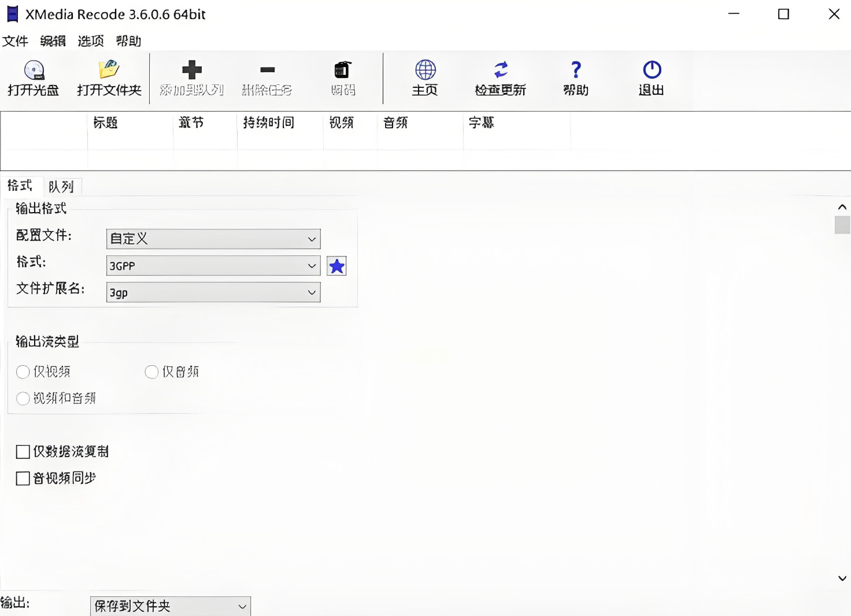Image resolution: width=851 pixels, height=616 pixels.
Task: Click the vertical scrollbar down arrow
Action: pos(842,578)
